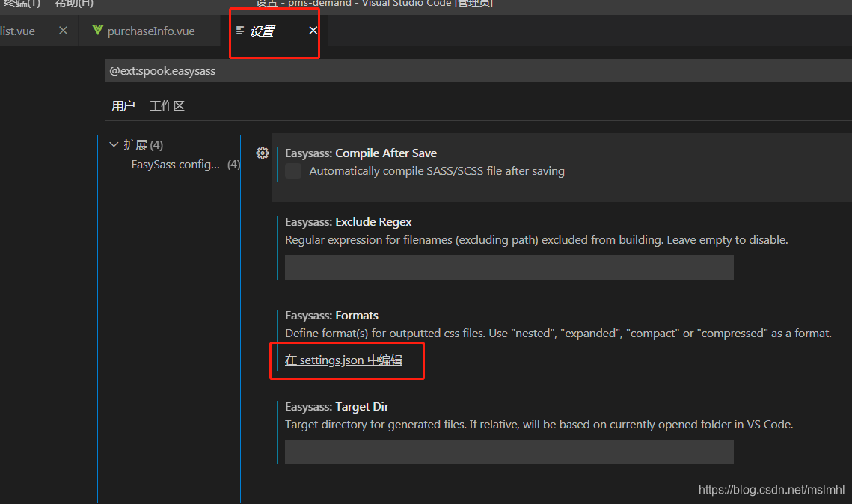Viewport: 852px width, 504px height.
Task: Click the settings icon on the 设置 tab
Action: pos(240,31)
